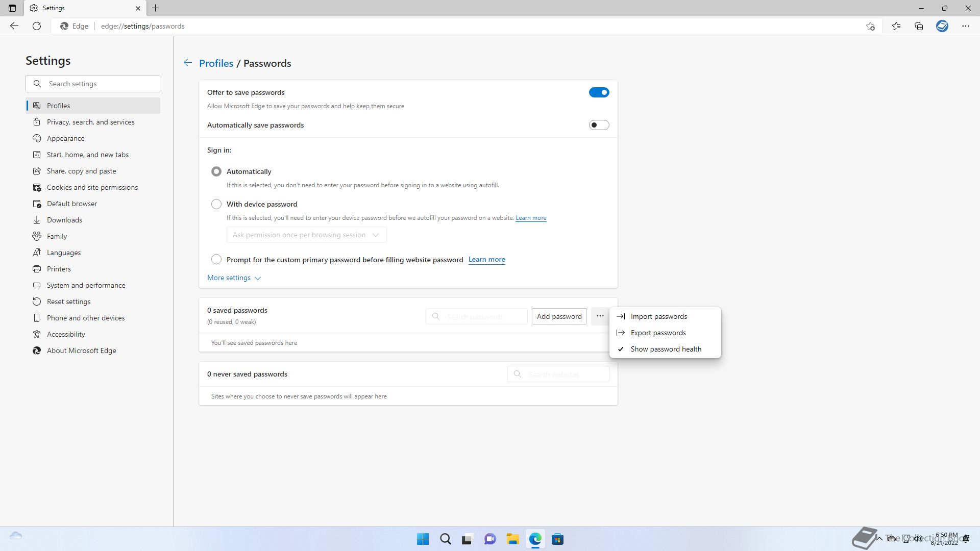The height and width of the screenshot is (551, 980).
Task: Open a new tab with plus icon
Action: pos(156,8)
